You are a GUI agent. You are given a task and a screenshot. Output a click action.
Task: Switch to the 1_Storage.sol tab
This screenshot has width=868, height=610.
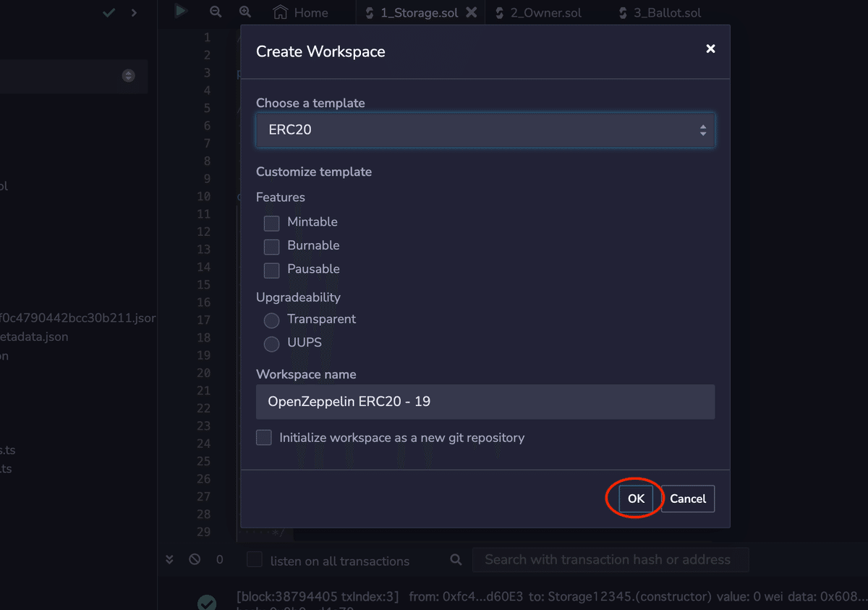pyautogui.click(x=418, y=12)
